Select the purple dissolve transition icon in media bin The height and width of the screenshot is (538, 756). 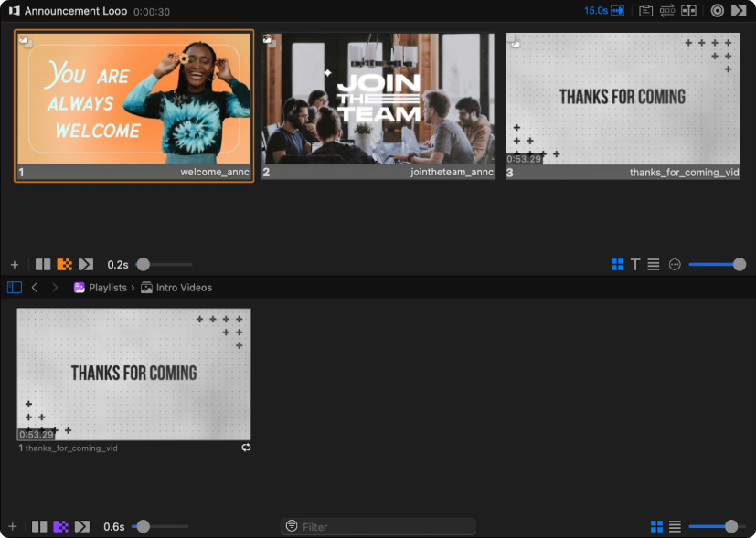60,527
